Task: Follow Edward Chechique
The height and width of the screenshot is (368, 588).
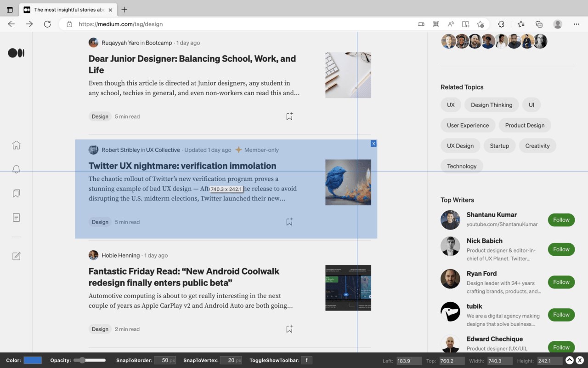Action: click(561, 347)
